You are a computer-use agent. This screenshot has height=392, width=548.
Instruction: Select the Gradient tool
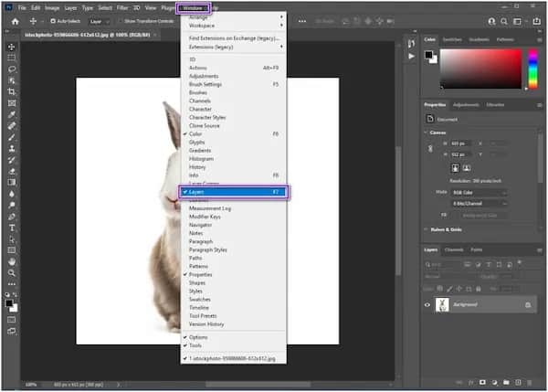(12, 182)
